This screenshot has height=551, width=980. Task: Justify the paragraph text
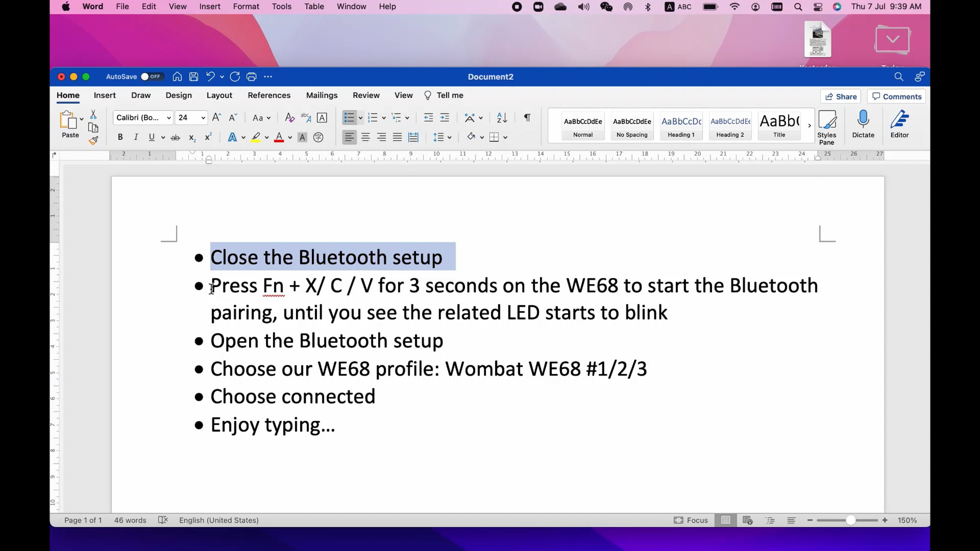pos(397,137)
